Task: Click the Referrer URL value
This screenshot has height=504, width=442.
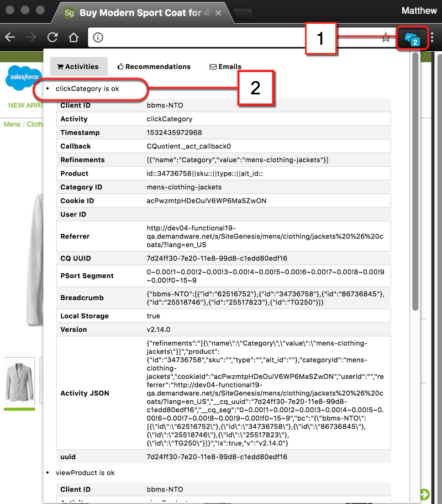Action: click(265, 236)
